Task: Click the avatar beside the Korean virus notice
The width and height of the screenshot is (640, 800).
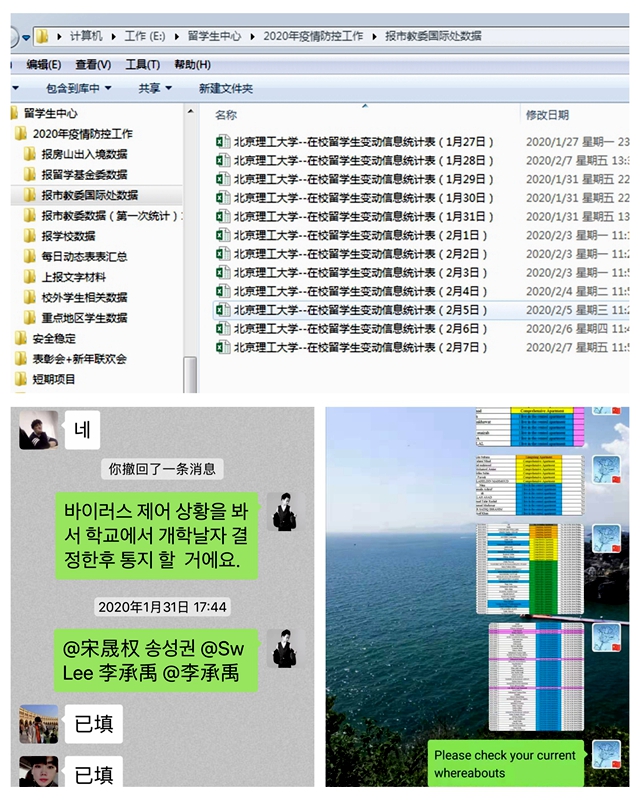Action: tap(285, 510)
